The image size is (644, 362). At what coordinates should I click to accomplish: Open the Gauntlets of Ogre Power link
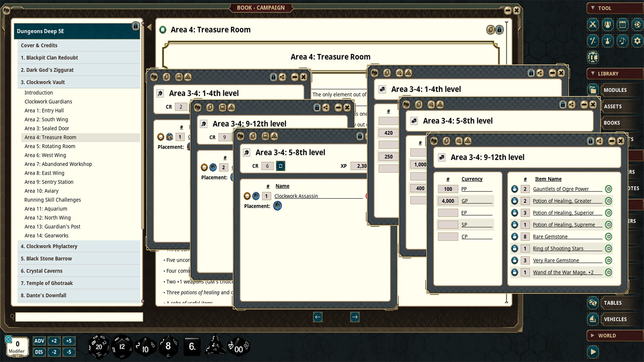tap(561, 189)
